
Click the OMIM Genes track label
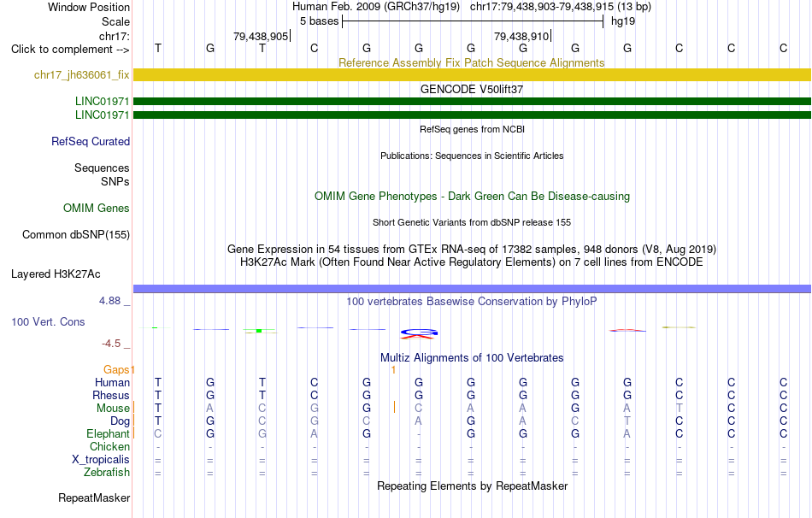click(x=97, y=209)
